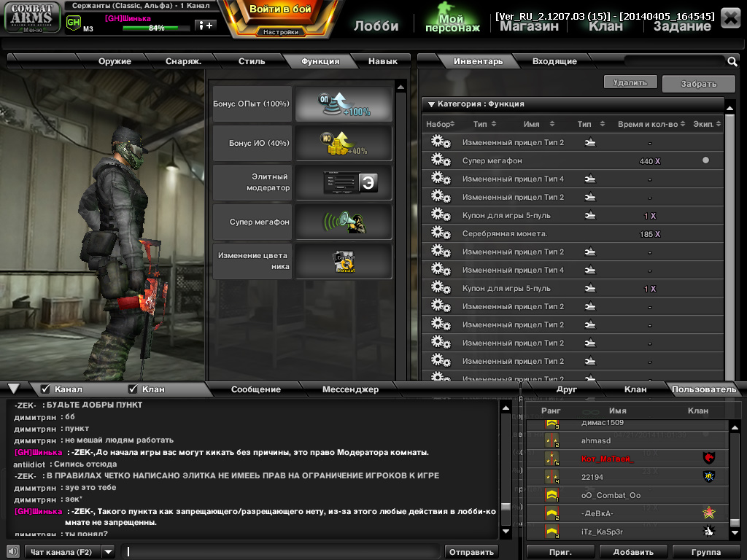The height and width of the screenshot is (560, 747).
Task: Click the iTz_KaSp3r clan emblem icon
Action: [709, 531]
